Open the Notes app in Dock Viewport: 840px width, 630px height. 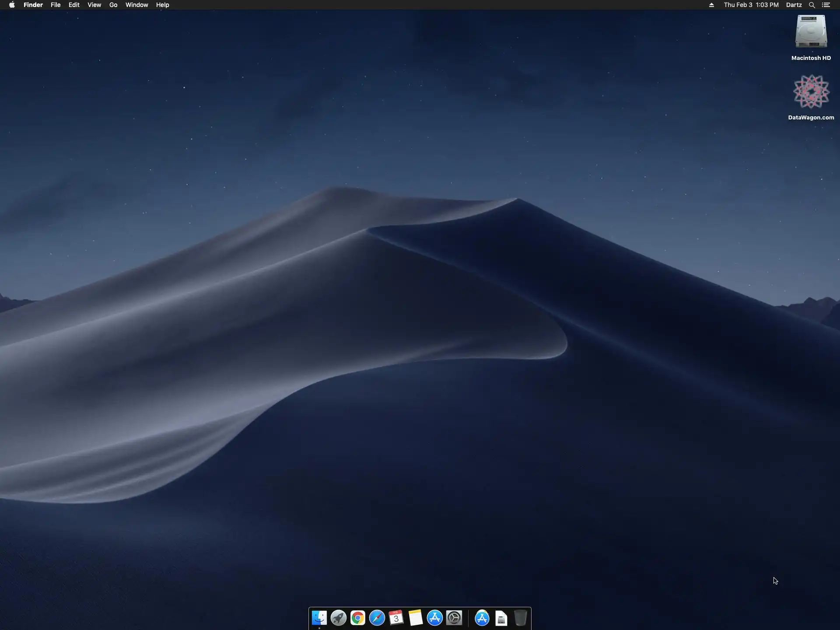click(x=415, y=618)
